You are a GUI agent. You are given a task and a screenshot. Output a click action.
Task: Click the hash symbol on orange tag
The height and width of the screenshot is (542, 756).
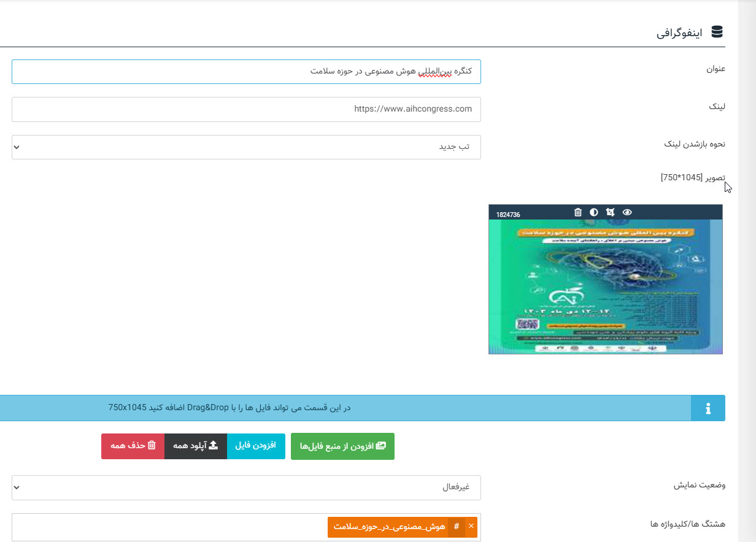coord(457,527)
